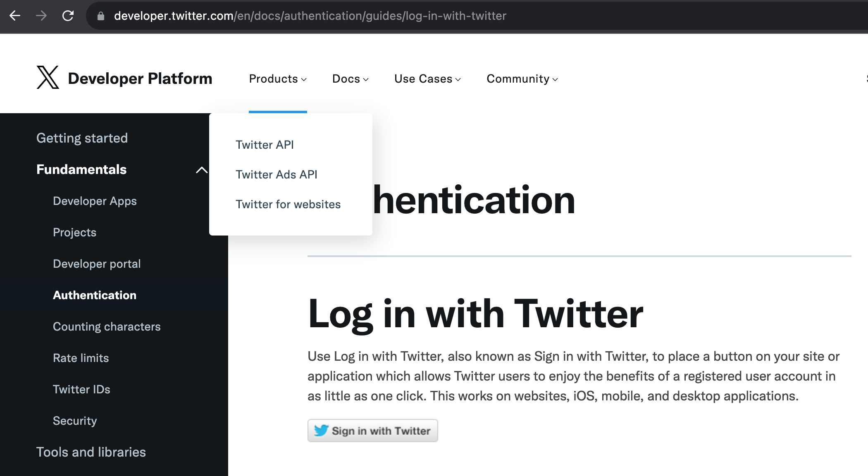Click the URL in the address bar
This screenshot has width=868, height=476.
click(310, 16)
